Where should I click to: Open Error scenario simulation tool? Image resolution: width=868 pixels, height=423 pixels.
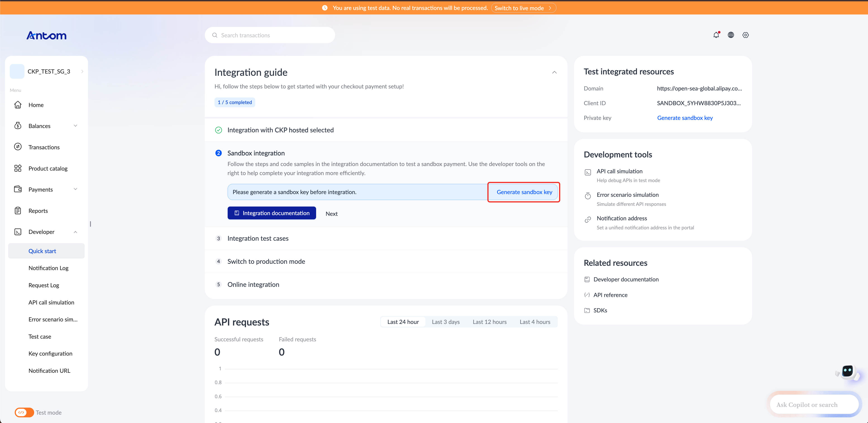tap(627, 195)
